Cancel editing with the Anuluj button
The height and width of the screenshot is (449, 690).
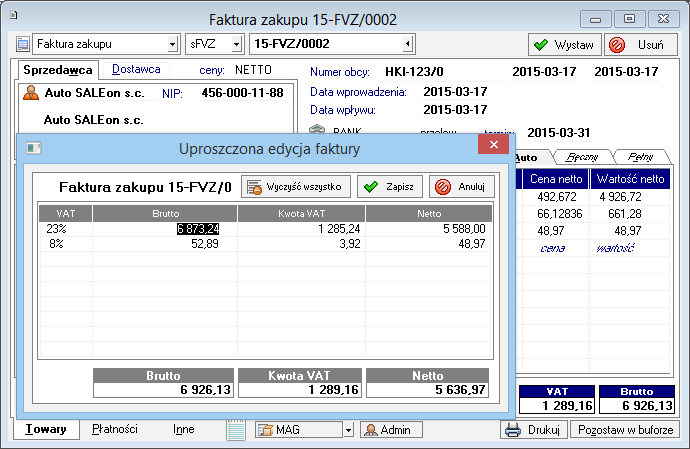click(462, 187)
